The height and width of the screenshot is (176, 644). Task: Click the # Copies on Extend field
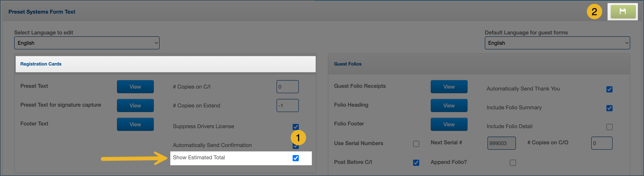(x=287, y=105)
